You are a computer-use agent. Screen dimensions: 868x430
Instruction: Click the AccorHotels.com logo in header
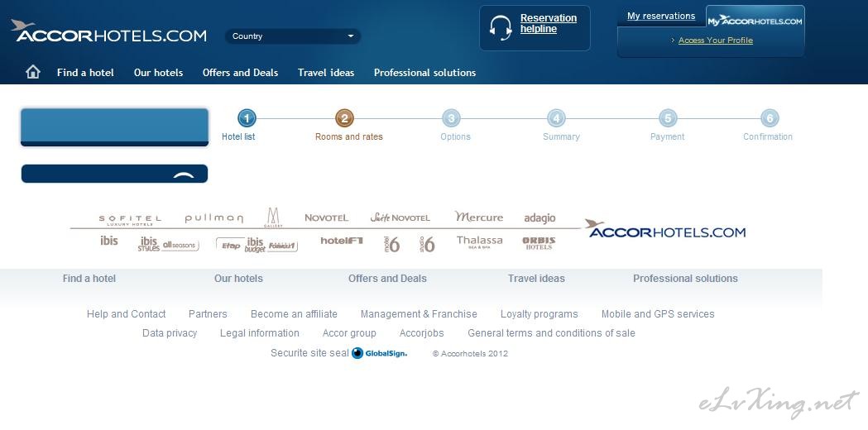[108, 31]
